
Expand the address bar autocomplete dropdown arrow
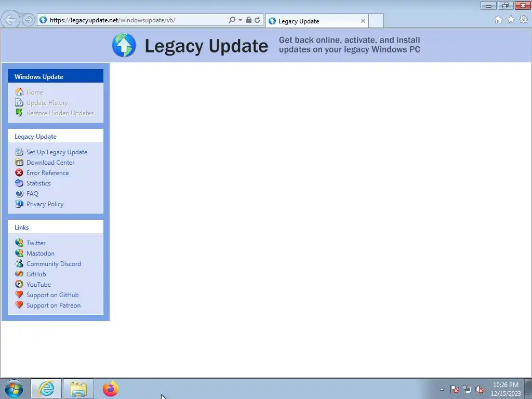tap(240, 20)
